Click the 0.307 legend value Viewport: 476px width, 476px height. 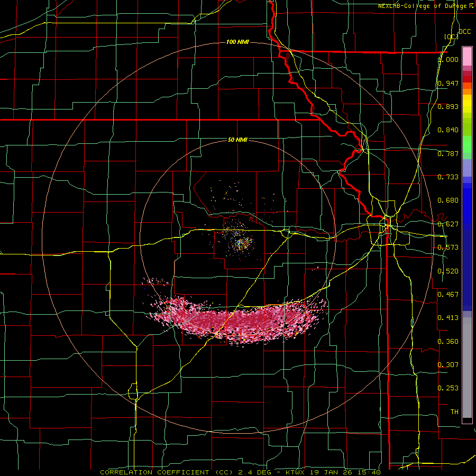[x=448, y=365]
